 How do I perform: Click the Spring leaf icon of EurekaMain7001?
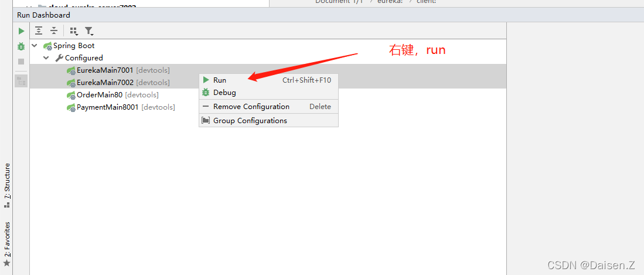click(x=71, y=71)
